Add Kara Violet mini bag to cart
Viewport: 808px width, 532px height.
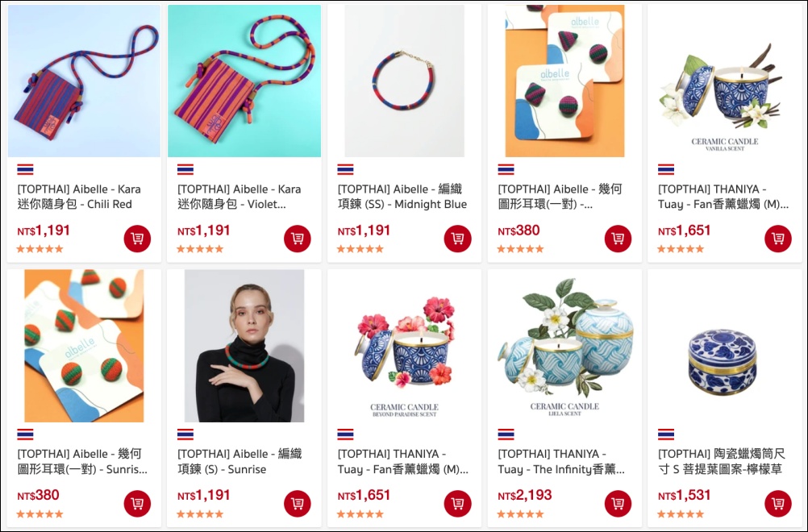coord(298,239)
